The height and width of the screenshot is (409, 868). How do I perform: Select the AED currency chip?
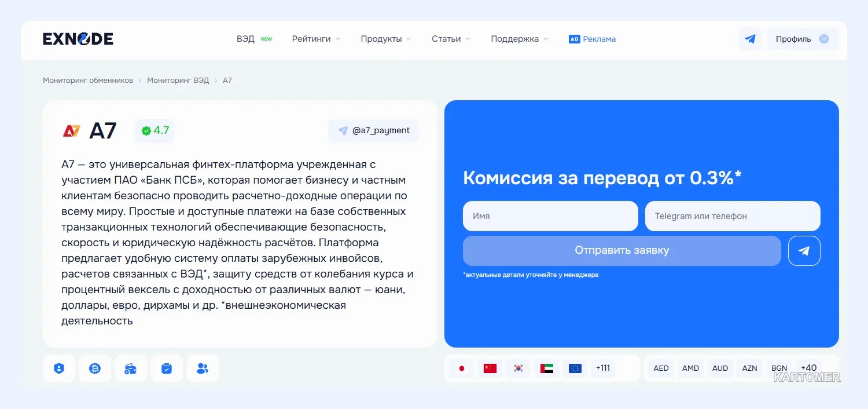click(x=661, y=368)
